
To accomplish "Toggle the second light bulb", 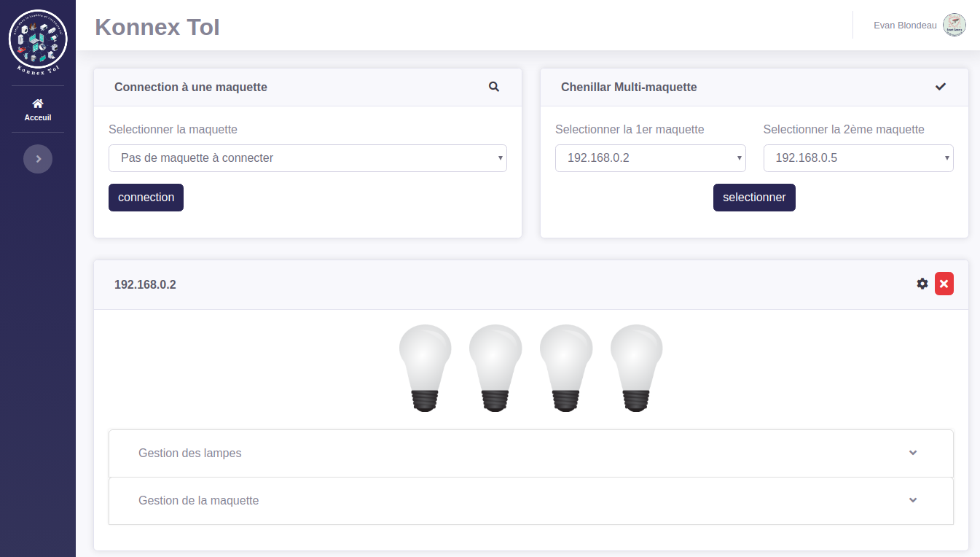I will pos(495,368).
